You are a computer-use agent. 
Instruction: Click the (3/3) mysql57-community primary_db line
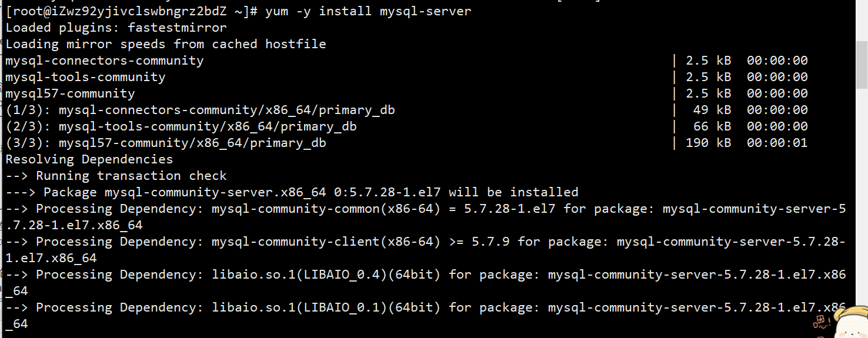click(x=166, y=143)
